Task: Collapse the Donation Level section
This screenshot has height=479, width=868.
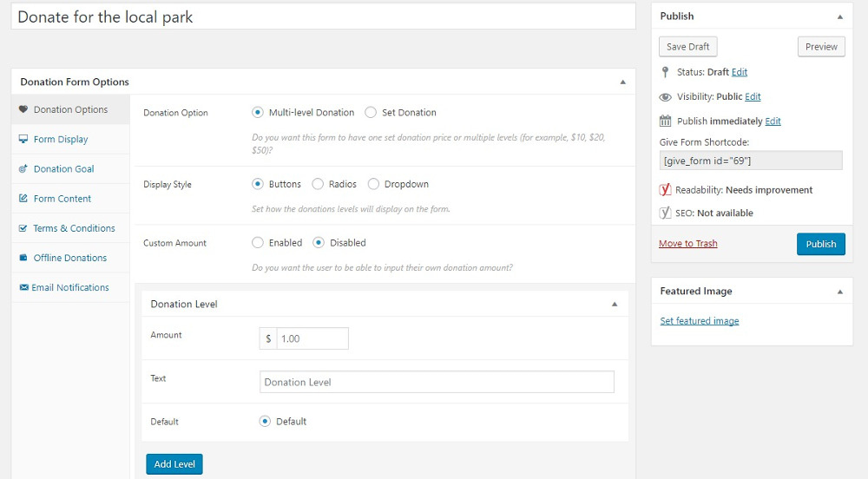Action: [615, 305]
